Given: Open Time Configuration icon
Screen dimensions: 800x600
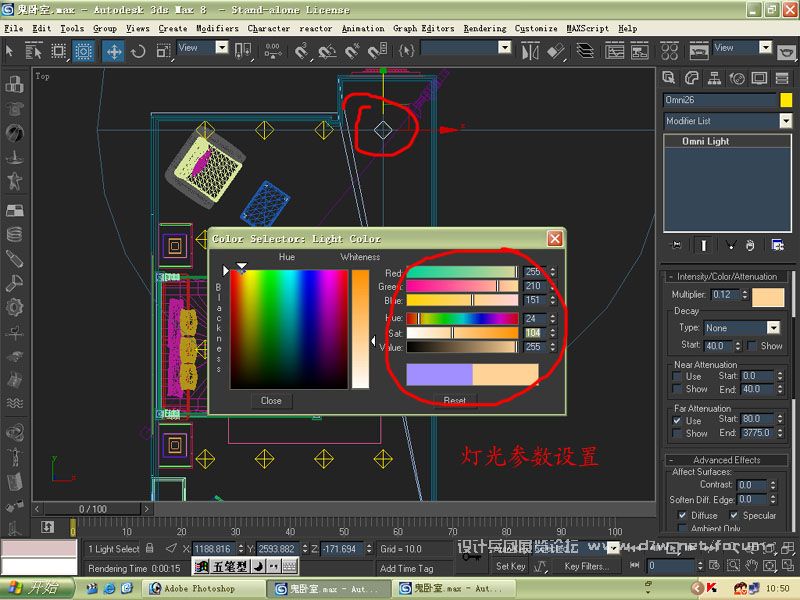Looking at the screenshot, I should pyautogui.click(x=714, y=565).
